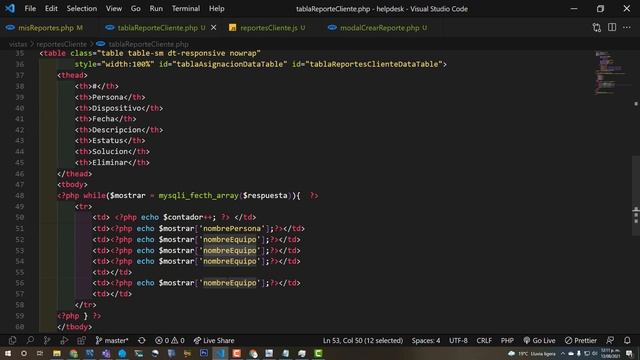
Task: Open the Extensions view icon
Action: [x=82, y=340]
